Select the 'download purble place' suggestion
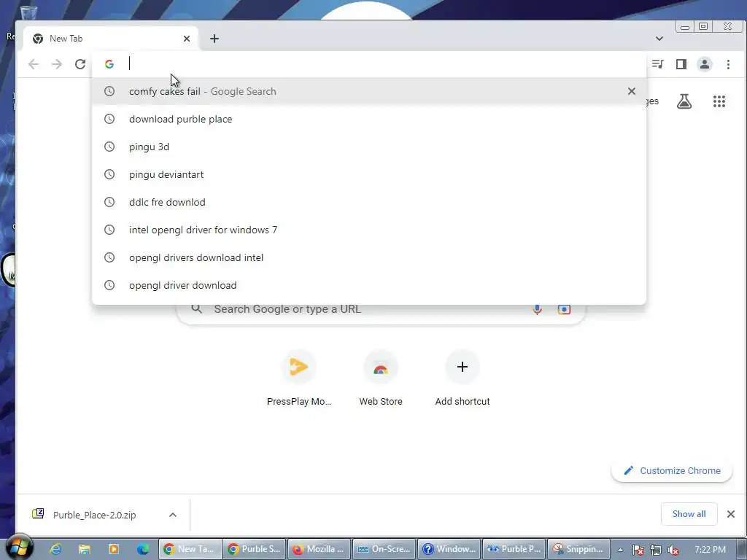This screenshot has width=747, height=560. click(368, 119)
